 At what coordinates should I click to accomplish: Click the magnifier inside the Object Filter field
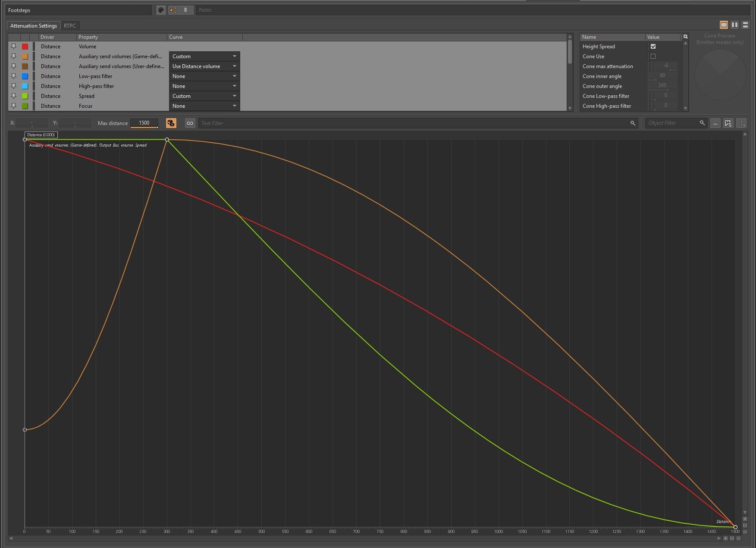click(702, 123)
